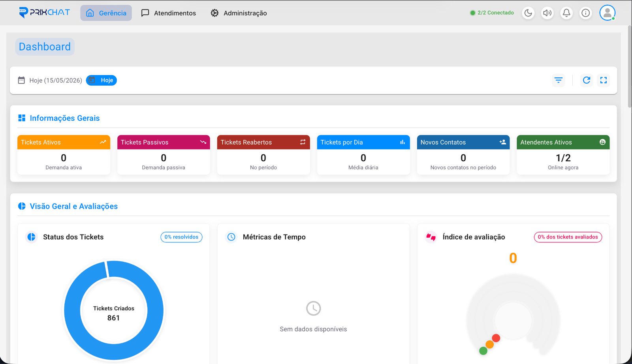Image resolution: width=632 pixels, height=364 pixels.
Task: Click the Informações Gerais section icon
Action: [22, 118]
